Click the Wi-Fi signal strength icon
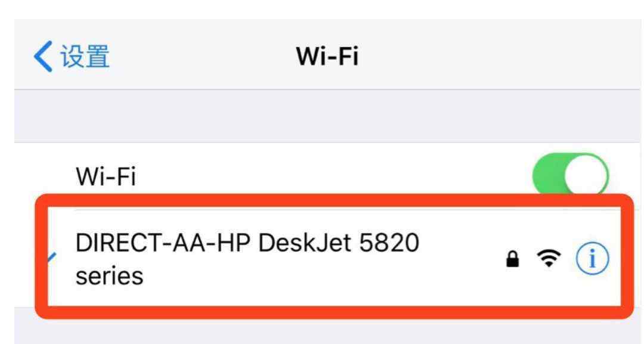644x344 pixels. [549, 258]
